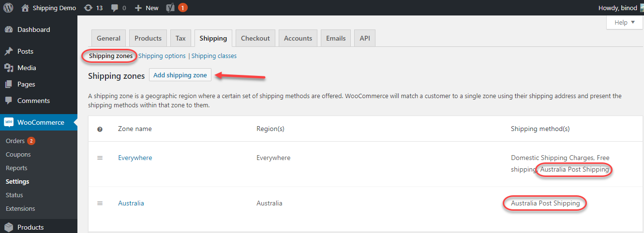Click the WordPress logo icon

pyautogui.click(x=8, y=8)
